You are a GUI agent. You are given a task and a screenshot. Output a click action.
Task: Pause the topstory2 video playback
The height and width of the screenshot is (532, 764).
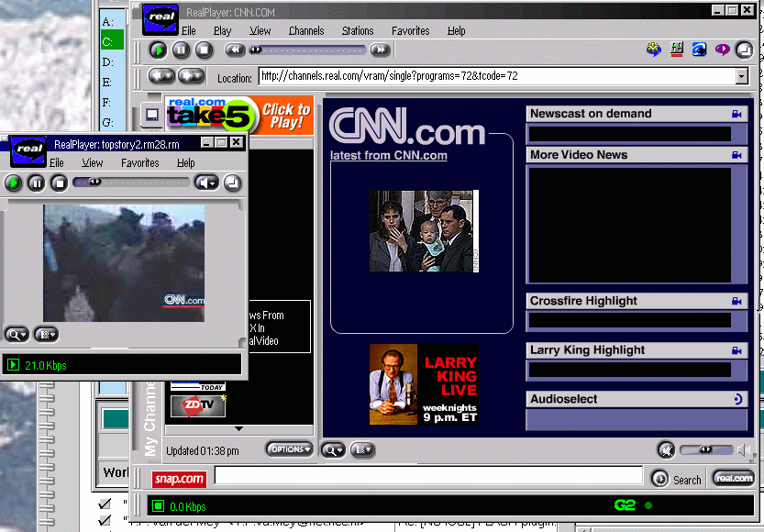pyautogui.click(x=36, y=183)
